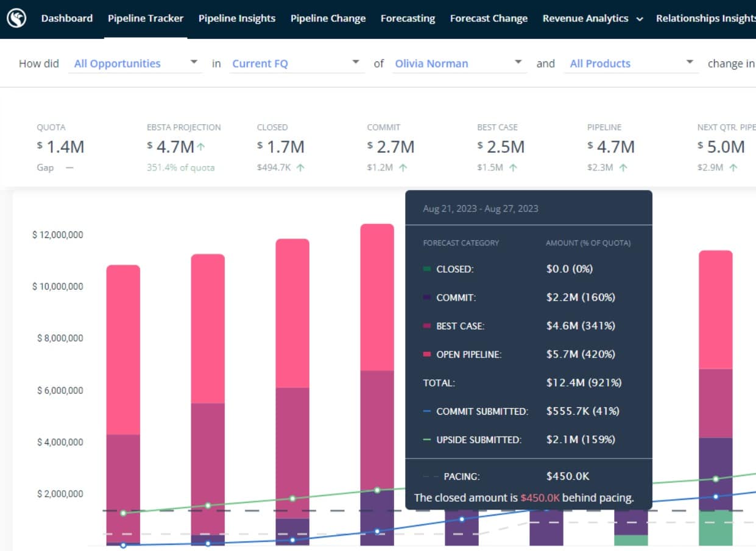Image resolution: width=756 pixels, height=551 pixels.
Task: Click the Best Case $4.6M (341%) value
Action: click(x=581, y=326)
